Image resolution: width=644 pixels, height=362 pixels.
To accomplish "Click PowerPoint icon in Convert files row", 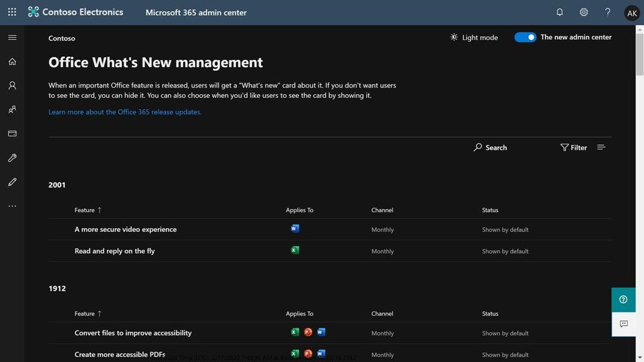I will (308, 332).
